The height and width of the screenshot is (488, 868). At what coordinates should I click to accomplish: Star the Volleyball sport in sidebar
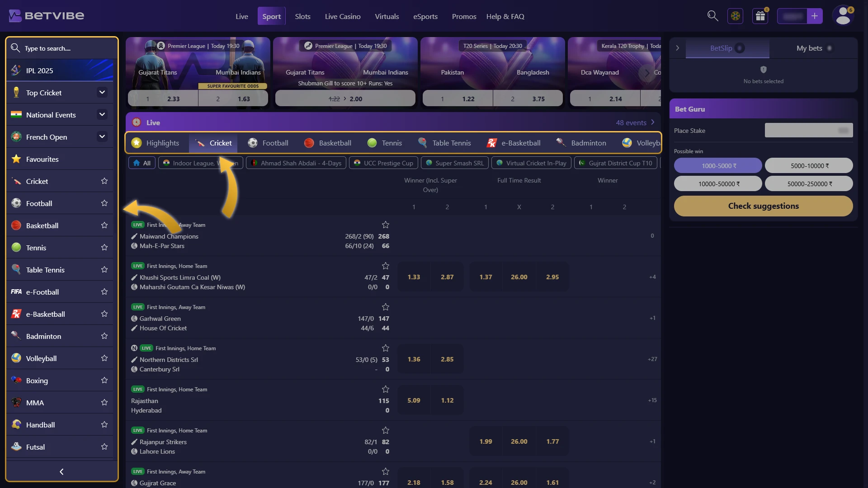click(104, 358)
